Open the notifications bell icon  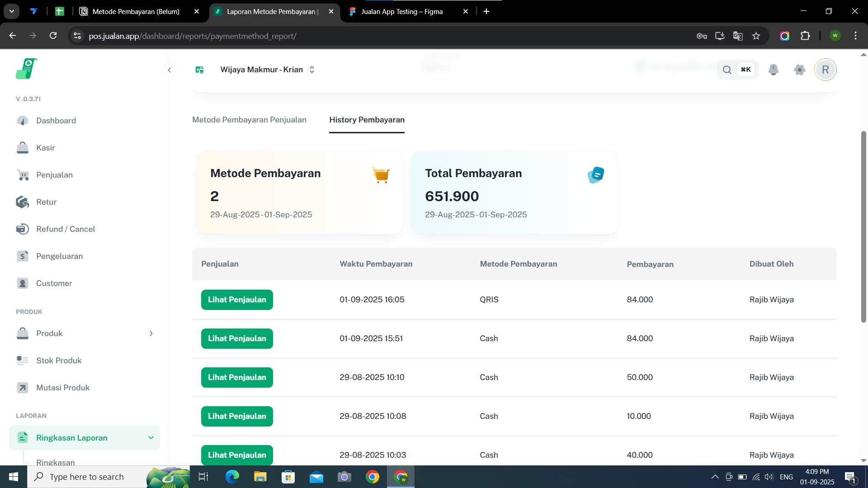(x=774, y=70)
